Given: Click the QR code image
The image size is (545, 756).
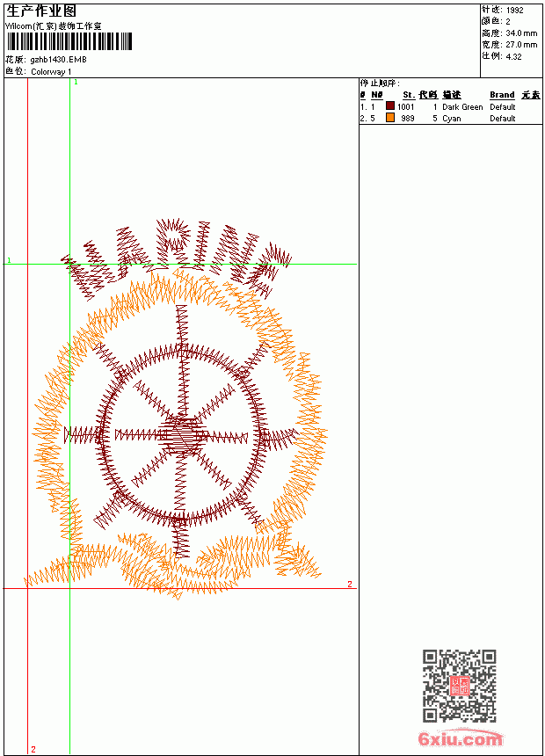Looking at the screenshot, I should pyautogui.click(x=459, y=686).
